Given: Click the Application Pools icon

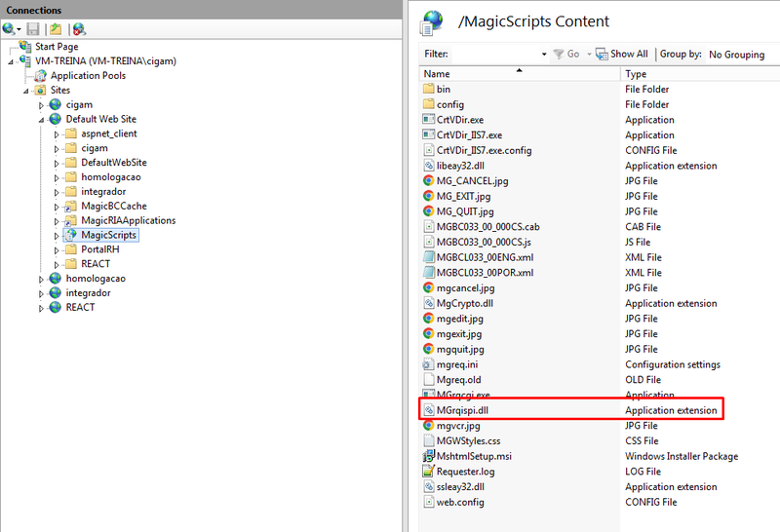Looking at the screenshot, I should [40, 76].
